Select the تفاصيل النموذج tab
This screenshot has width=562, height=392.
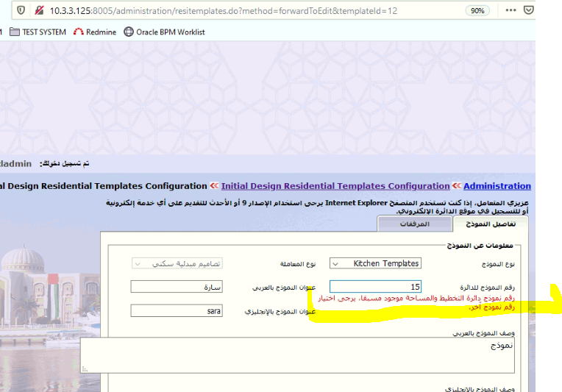(491, 224)
